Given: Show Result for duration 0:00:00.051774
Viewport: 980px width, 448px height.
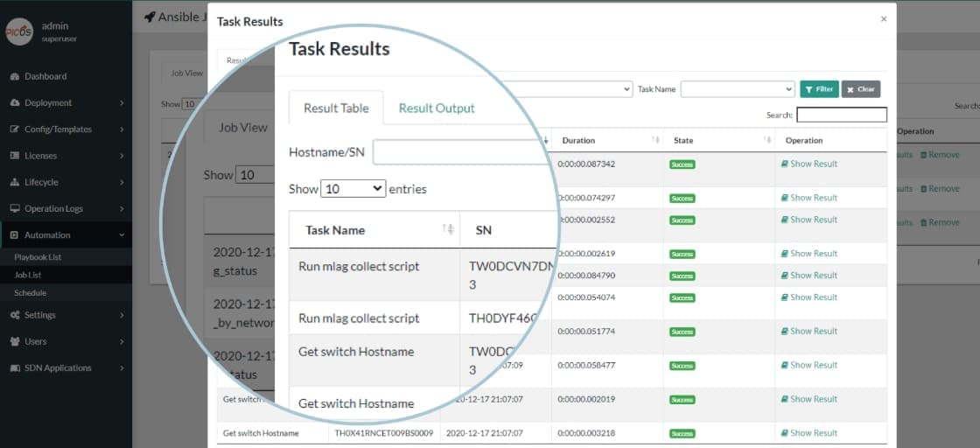Looking at the screenshot, I should pyautogui.click(x=808, y=331).
